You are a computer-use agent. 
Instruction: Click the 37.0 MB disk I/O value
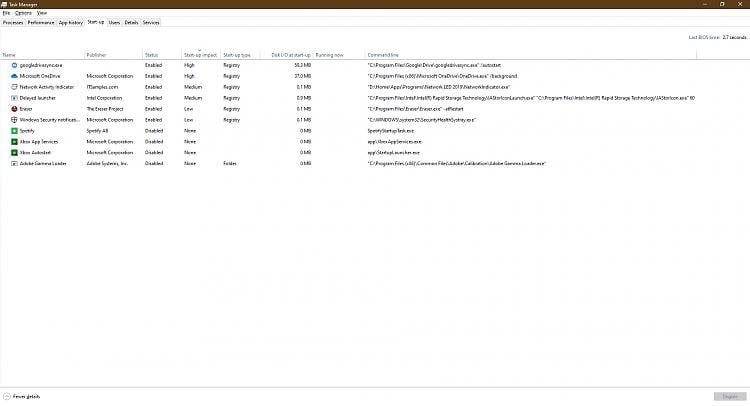tap(302, 76)
